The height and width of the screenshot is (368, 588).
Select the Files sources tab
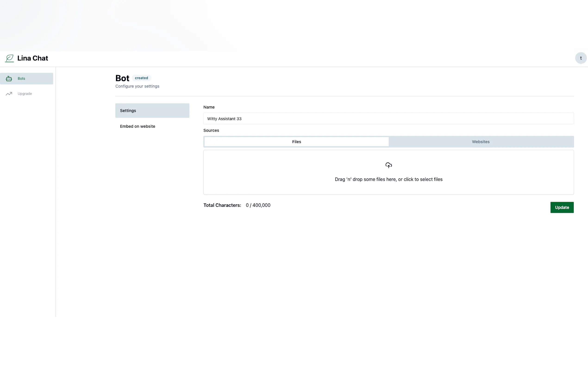tap(296, 142)
